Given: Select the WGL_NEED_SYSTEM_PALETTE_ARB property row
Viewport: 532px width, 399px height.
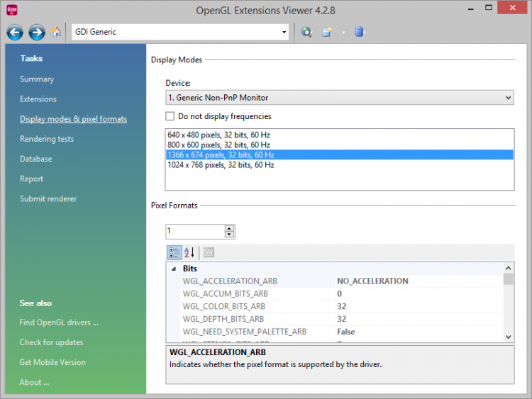Looking at the screenshot, I should pyautogui.click(x=342, y=332).
